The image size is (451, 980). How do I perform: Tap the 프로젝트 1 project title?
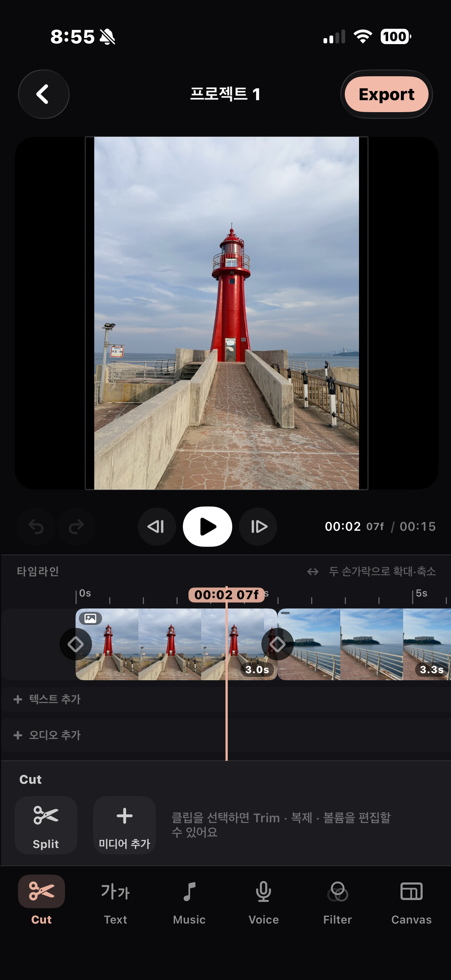(225, 94)
